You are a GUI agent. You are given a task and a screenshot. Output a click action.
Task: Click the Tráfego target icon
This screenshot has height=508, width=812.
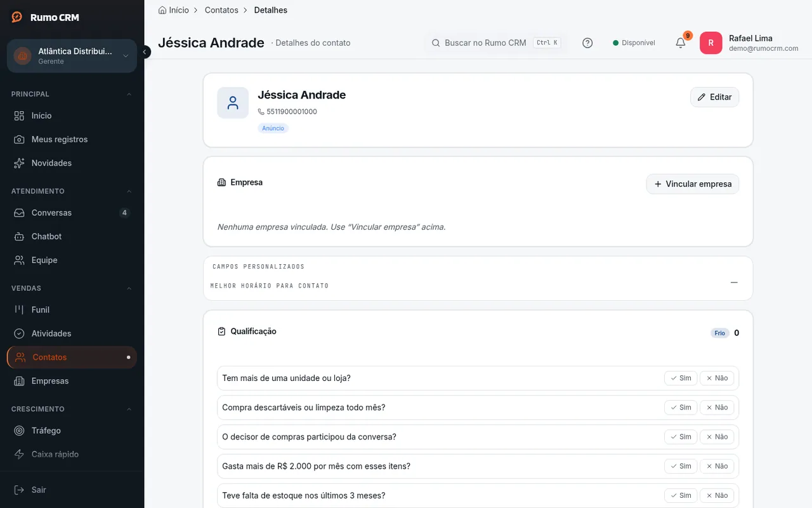pyautogui.click(x=20, y=431)
